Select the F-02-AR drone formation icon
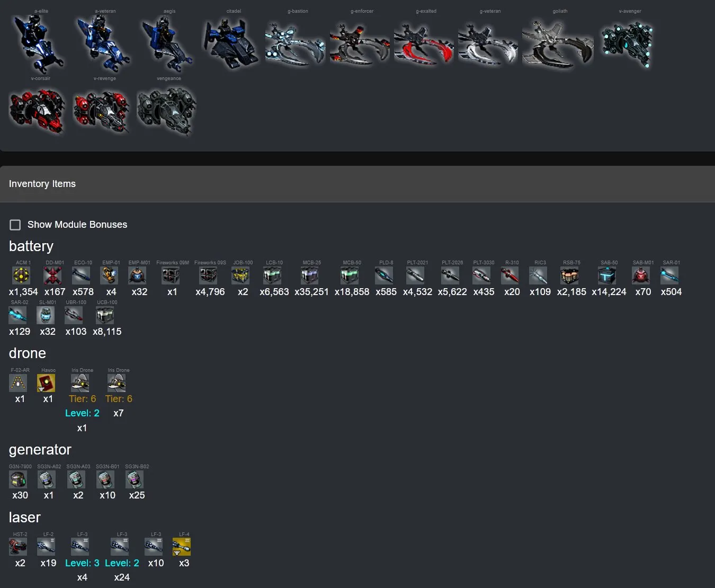The height and width of the screenshot is (588, 715). [x=18, y=383]
